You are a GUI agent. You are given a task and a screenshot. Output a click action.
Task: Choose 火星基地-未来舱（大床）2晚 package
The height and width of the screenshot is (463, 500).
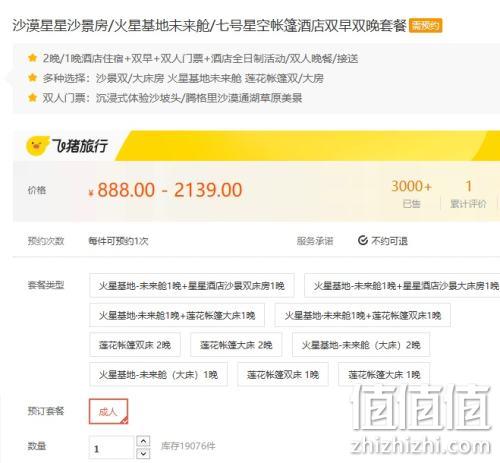[x=361, y=345]
